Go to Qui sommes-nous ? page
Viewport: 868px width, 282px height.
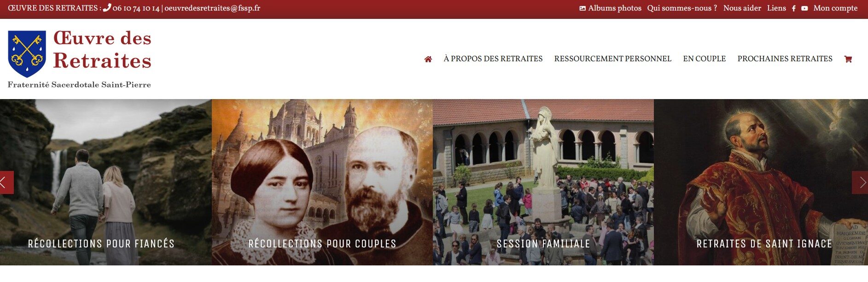(x=682, y=8)
